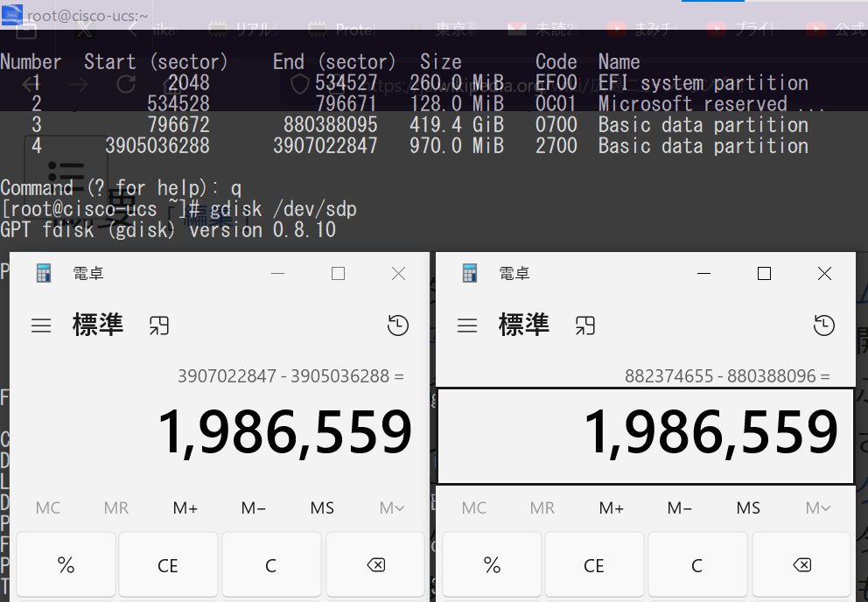Toggle keep-on-top in right calculator

tap(585, 325)
